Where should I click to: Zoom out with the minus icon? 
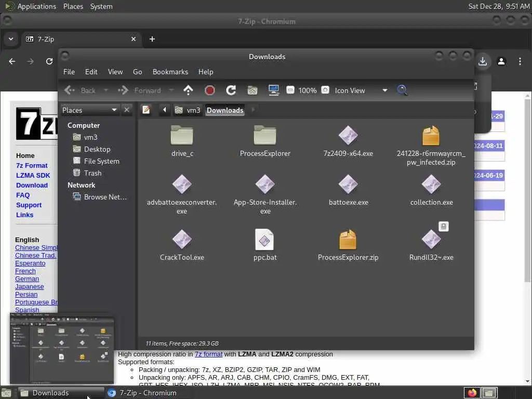pyautogui.click(x=290, y=90)
